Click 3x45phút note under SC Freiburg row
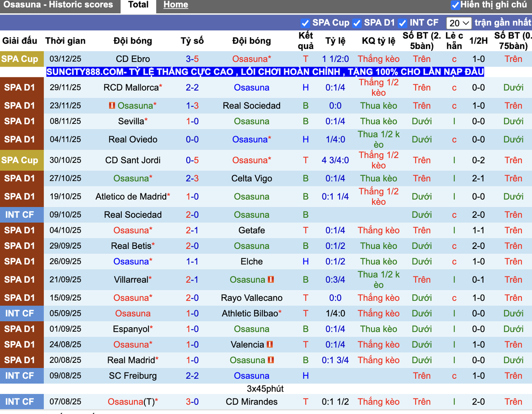This screenshot has height=414, width=532. [265, 389]
